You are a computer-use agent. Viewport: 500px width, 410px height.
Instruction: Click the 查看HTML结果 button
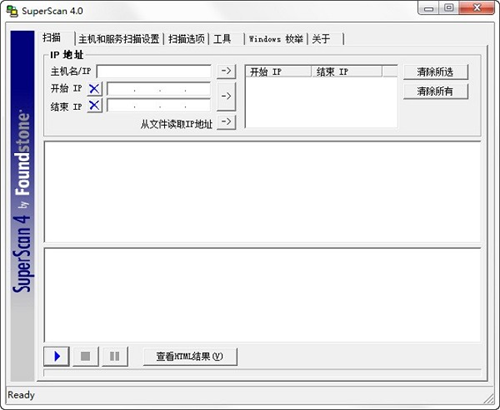tap(190, 357)
